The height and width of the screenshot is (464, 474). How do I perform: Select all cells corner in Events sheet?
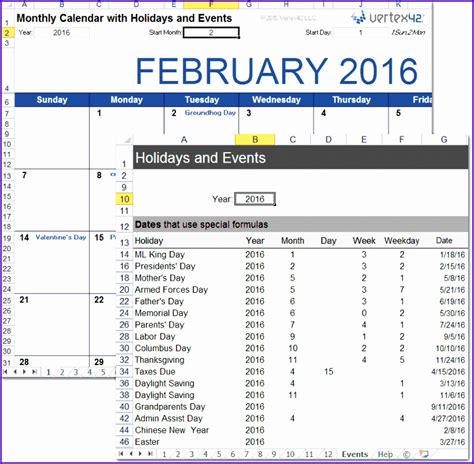pos(124,140)
